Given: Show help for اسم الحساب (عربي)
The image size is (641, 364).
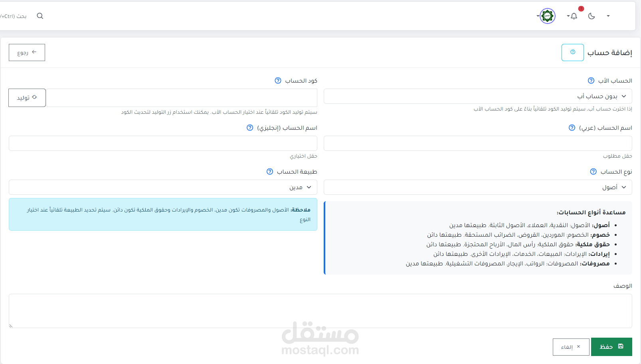Looking at the screenshot, I should click(x=572, y=128).
